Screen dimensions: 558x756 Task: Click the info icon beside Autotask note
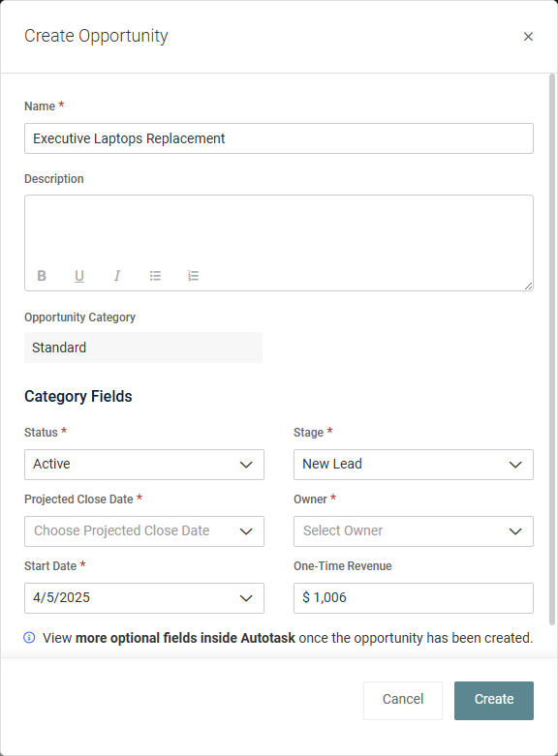[x=29, y=638]
